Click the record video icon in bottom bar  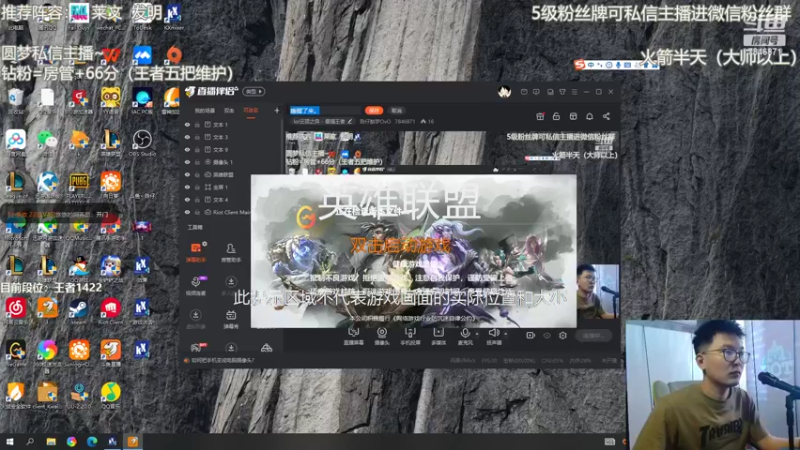(x=531, y=335)
